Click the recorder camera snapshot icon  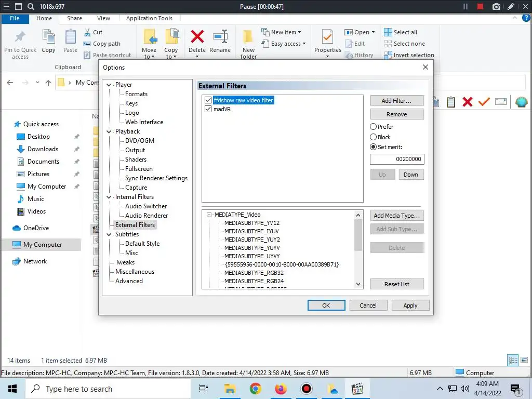[496, 6]
